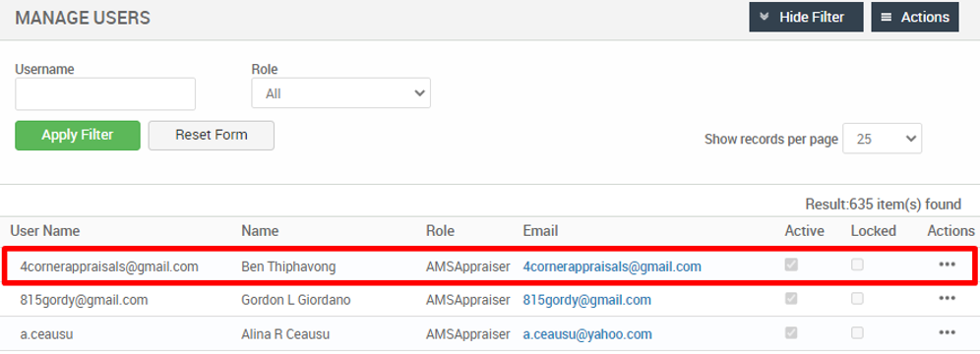This screenshot has width=980, height=354.
Task: Open the records per page dropdown
Action: tap(882, 139)
